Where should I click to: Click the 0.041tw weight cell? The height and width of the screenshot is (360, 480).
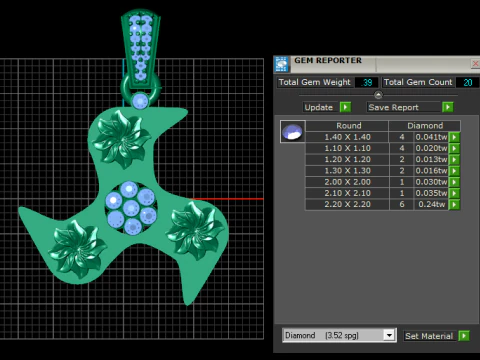click(x=431, y=137)
